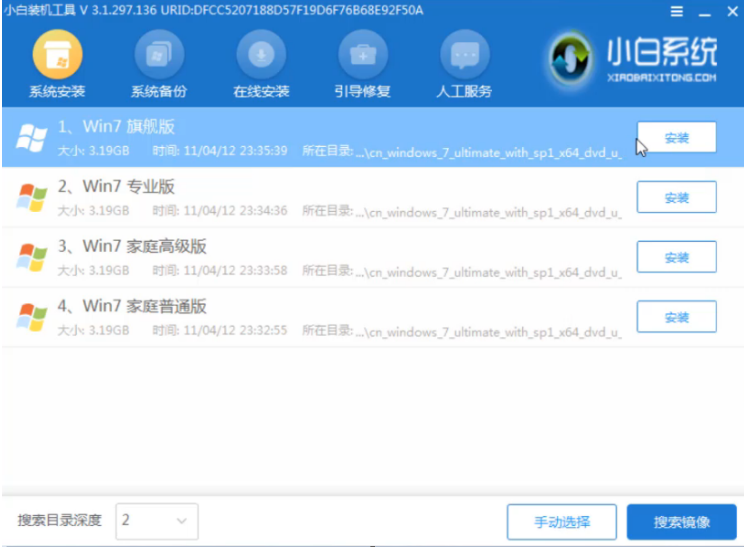Image resolution: width=744 pixels, height=547 pixels.
Task: Open the 人工服务 chat icon
Action: pyautogui.click(x=465, y=54)
